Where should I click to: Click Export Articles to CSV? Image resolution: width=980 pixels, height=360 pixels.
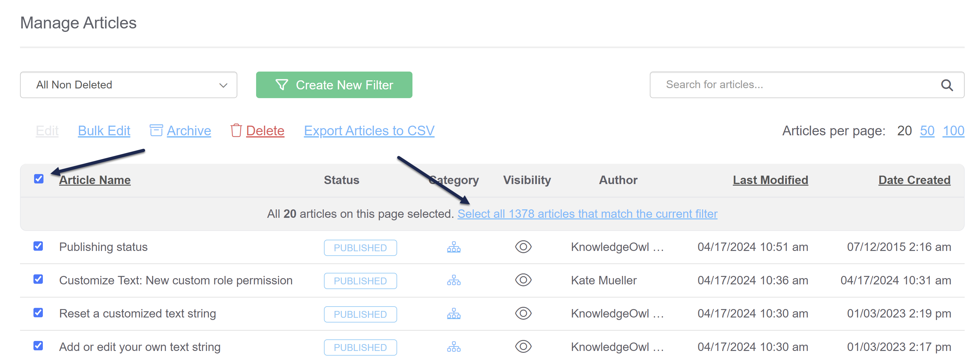[369, 131]
